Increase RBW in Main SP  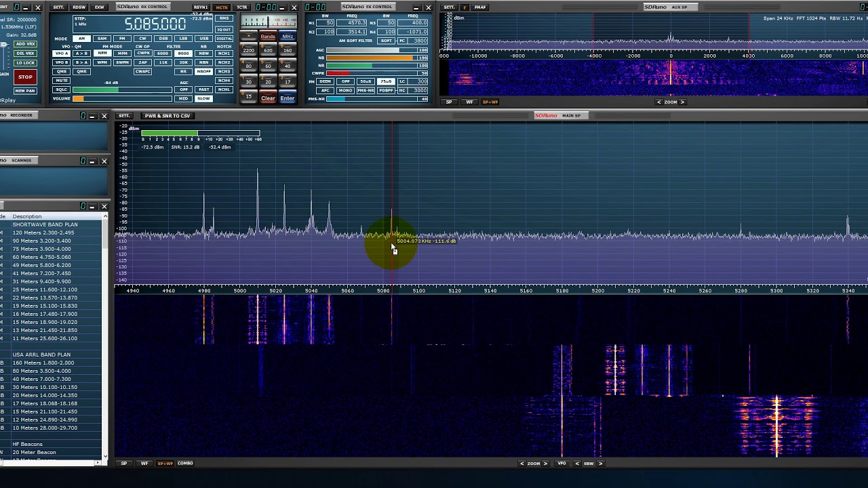(600, 464)
